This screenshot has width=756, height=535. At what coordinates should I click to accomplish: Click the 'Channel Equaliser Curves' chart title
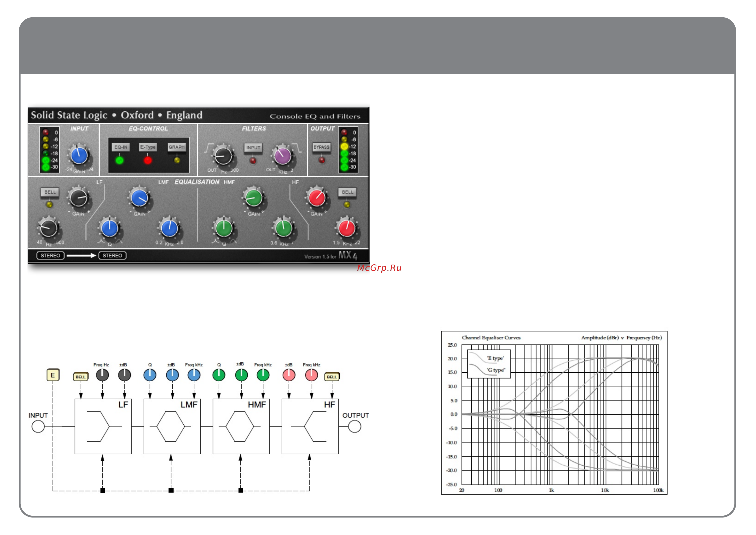pyautogui.click(x=491, y=338)
